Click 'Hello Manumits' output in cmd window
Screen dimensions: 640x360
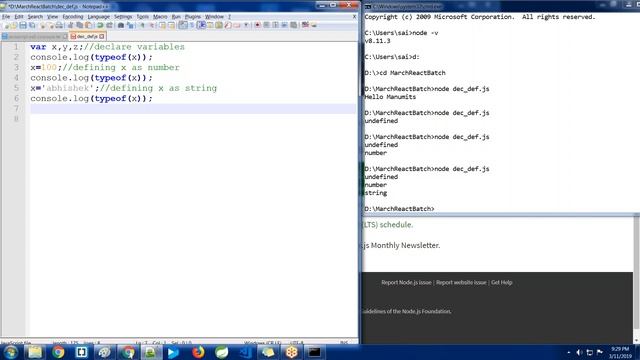pyautogui.click(x=390, y=97)
